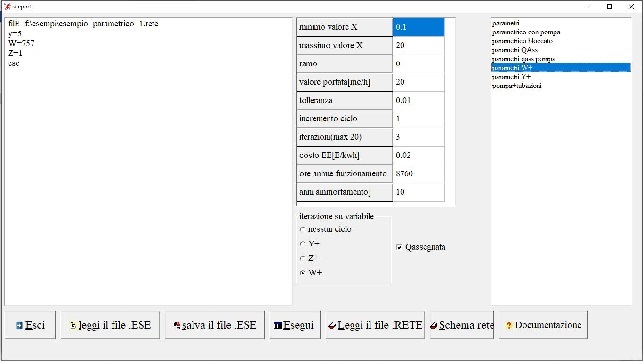This screenshot has height=362, width=643.
Task: Click the 'tolleranza' label cell
Action: tap(344, 100)
